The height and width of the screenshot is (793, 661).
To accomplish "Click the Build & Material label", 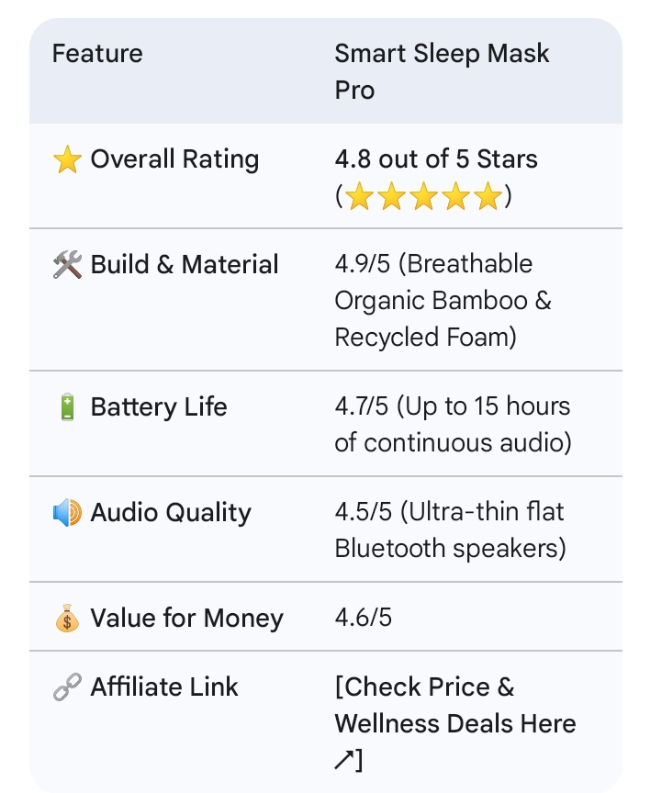I will click(185, 265).
